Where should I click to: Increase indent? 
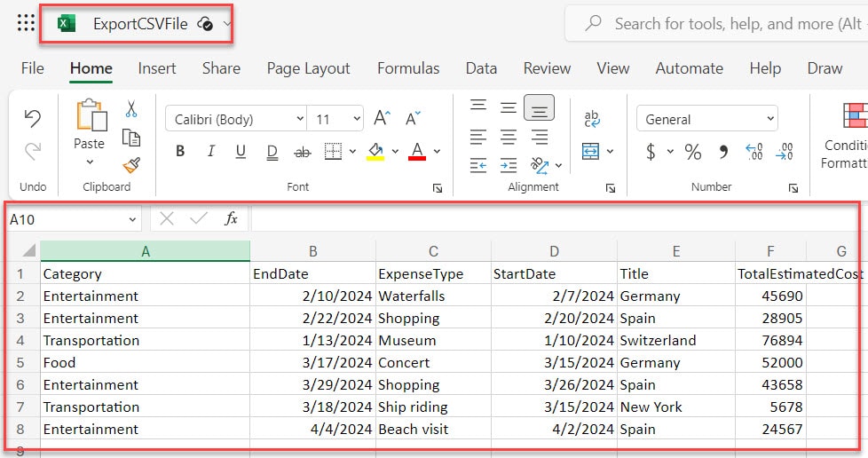click(509, 165)
